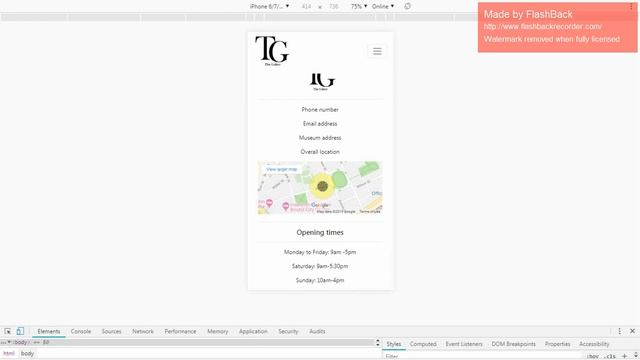Screen dimensions: 640x360
Task: Click Monday to Friday hours text
Action: pos(320,252)
